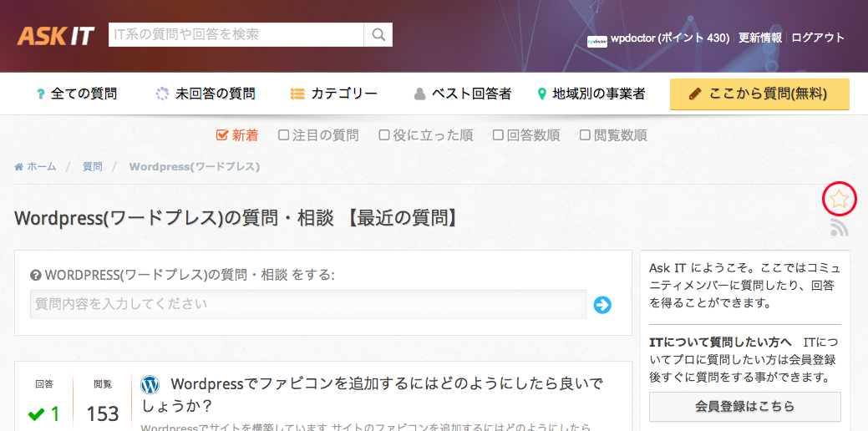868x431 pixels.
Task: Click the purple circle icon beside 未回答の質問
Action: coord(161,94)
